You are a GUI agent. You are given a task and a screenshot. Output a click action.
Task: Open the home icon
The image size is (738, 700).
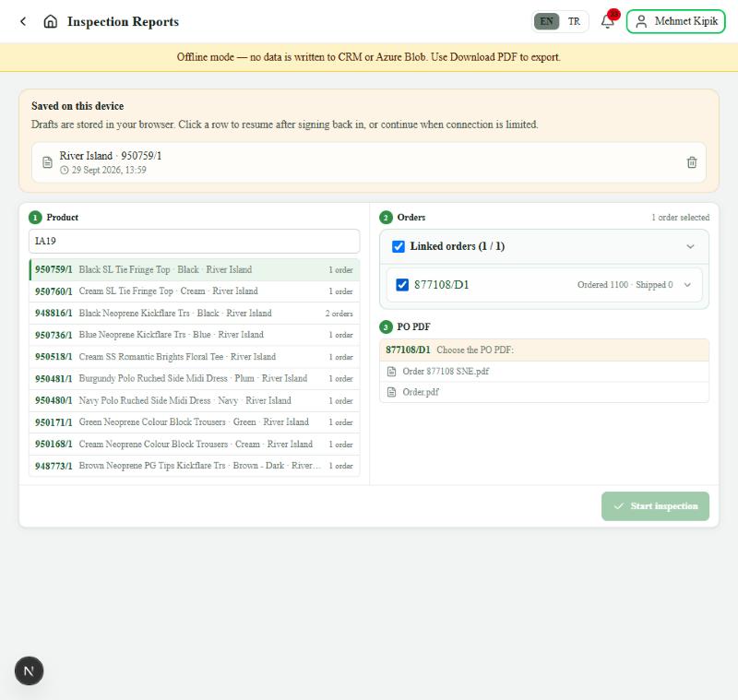(51, 21)
